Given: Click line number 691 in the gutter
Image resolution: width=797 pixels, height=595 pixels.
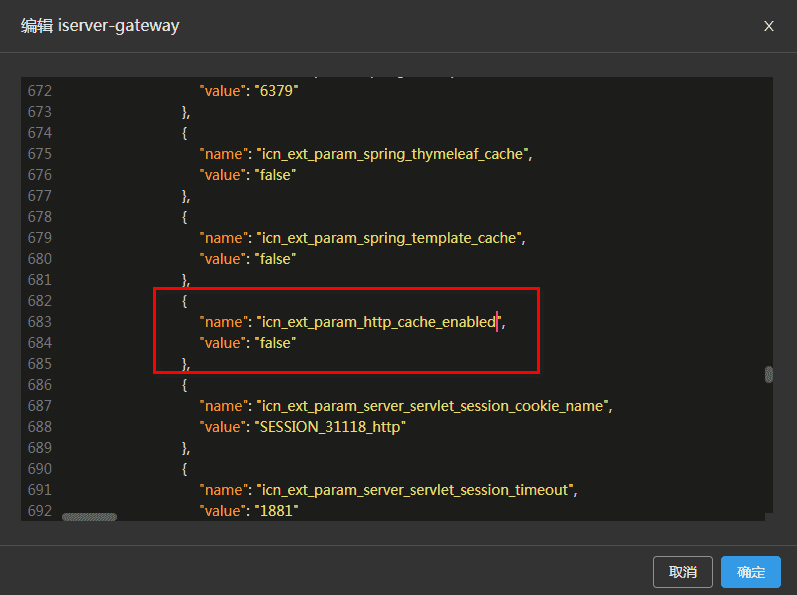Looking at the screenshot, I should [x=40, y=490].
